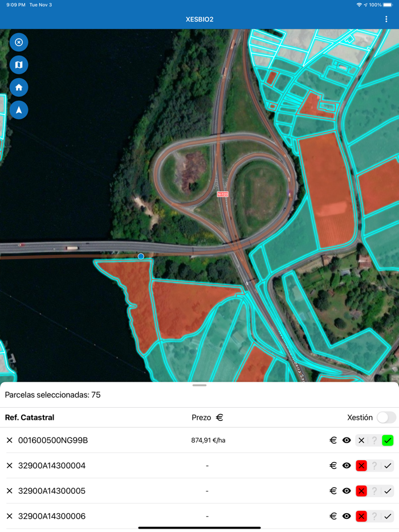Open the three-dot overflow menu
The image size is (399, 532).
tap(386, 19)
